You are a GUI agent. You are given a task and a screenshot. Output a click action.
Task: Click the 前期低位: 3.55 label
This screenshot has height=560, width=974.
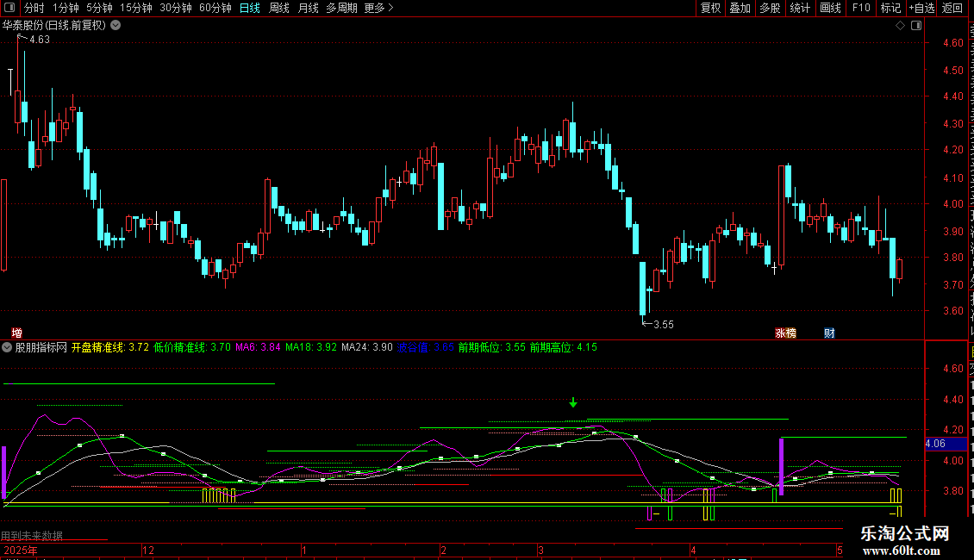point(492,348)
